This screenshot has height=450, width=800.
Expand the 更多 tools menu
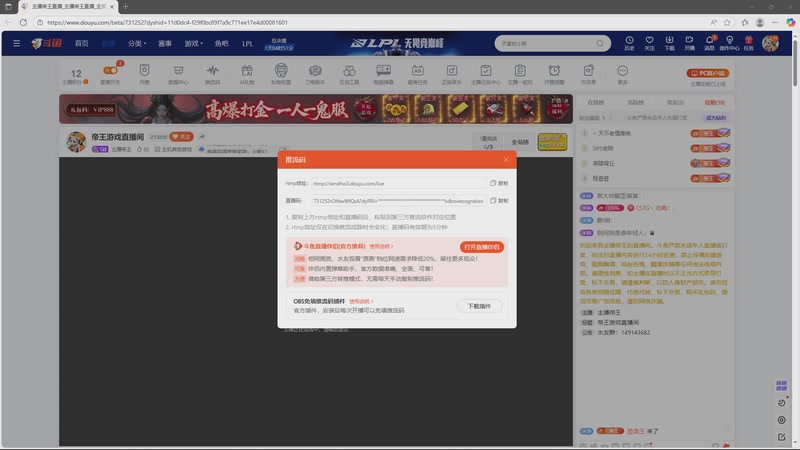(622, 74)
